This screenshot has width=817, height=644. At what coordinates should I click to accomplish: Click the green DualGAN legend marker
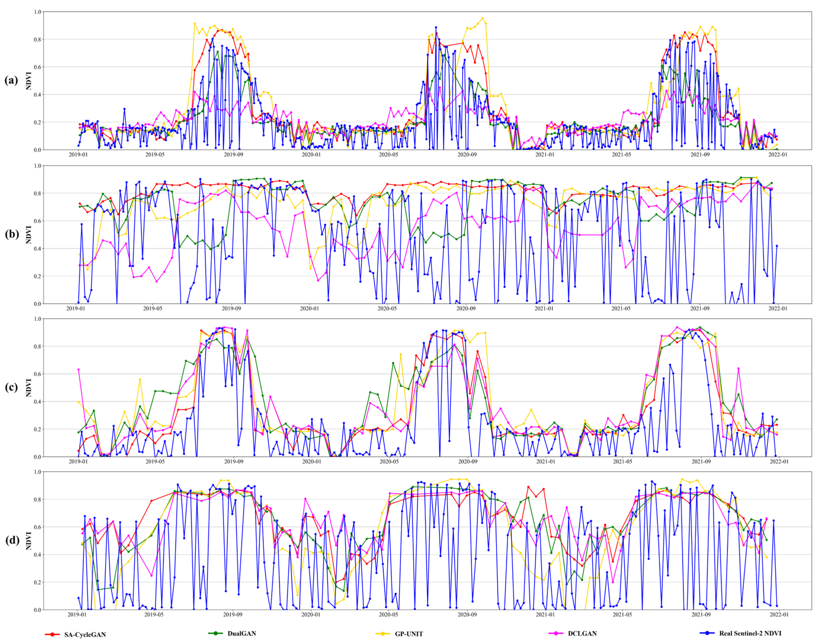click(x=215, y=633)
